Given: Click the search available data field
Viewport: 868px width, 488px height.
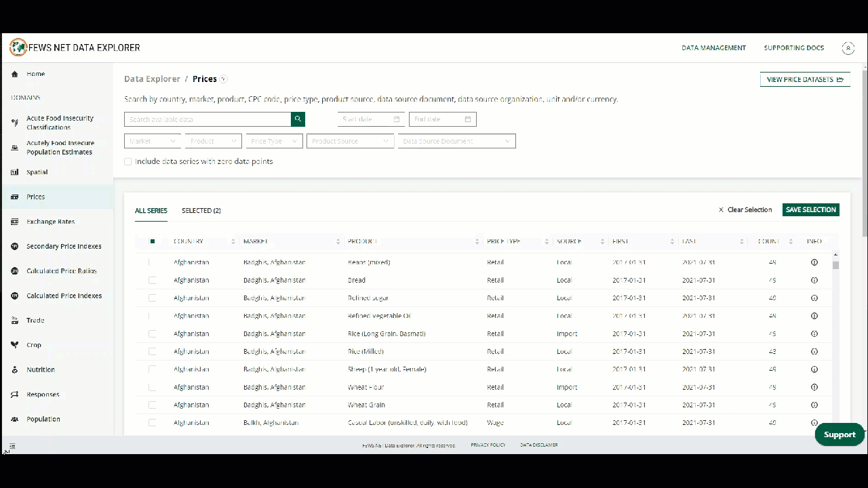Looking at the screenshot, I should [208, 119].
